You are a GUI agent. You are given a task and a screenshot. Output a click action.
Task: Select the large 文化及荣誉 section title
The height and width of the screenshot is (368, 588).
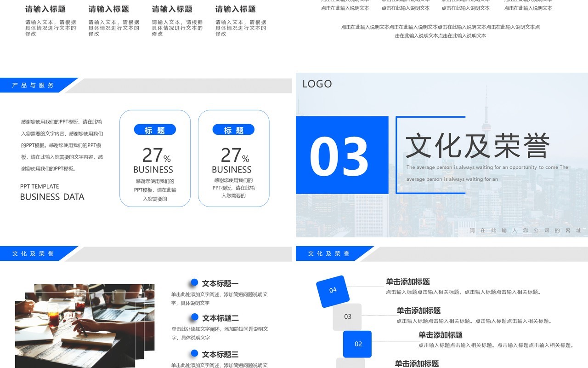[478, 145]
